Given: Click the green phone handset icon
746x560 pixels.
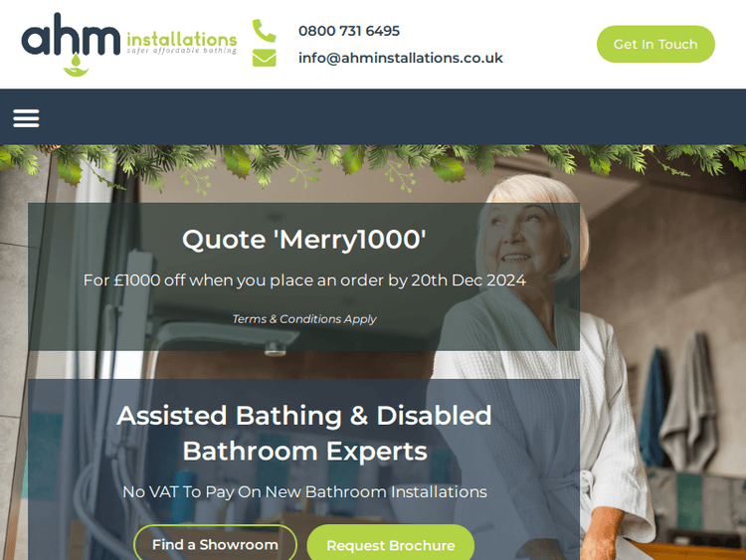Looking at the screenshot, I should (264, 31).
